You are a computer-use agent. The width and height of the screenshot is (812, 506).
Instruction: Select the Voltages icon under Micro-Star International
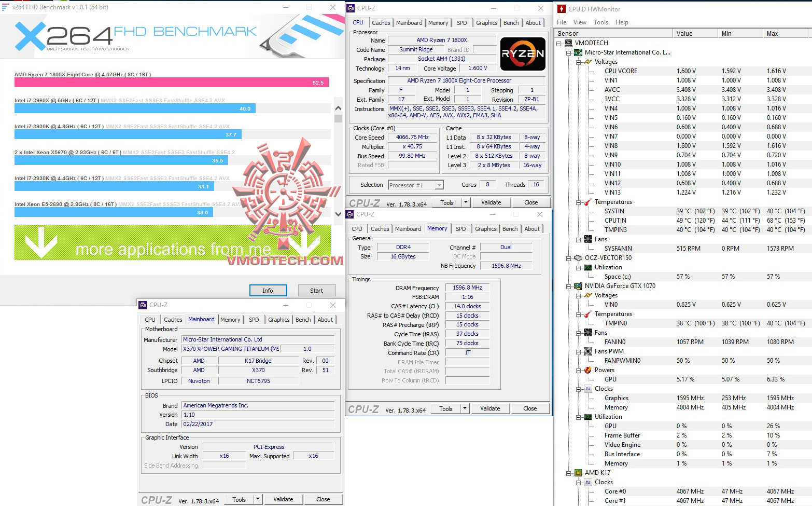point(587,61)
